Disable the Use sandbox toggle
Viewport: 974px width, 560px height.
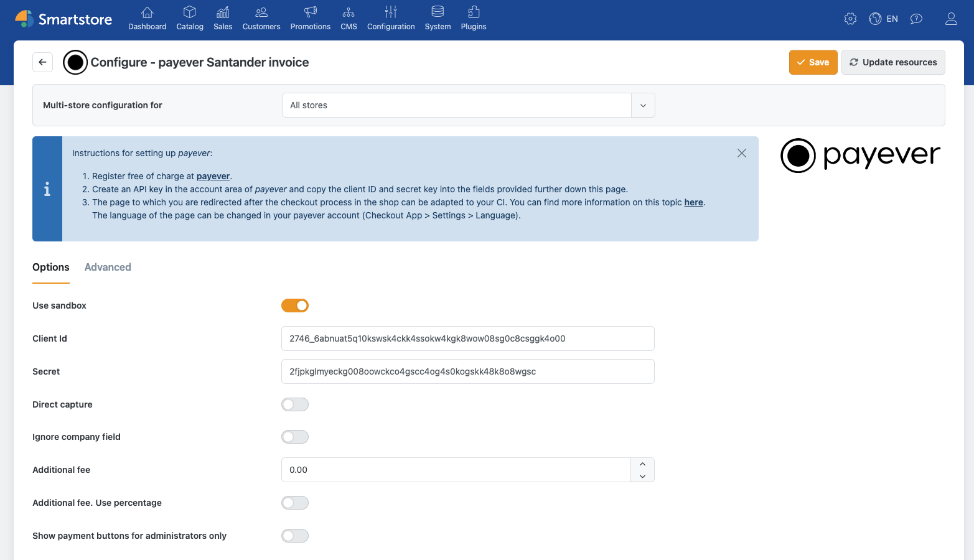pyautogui.click(x=295, y=306)
